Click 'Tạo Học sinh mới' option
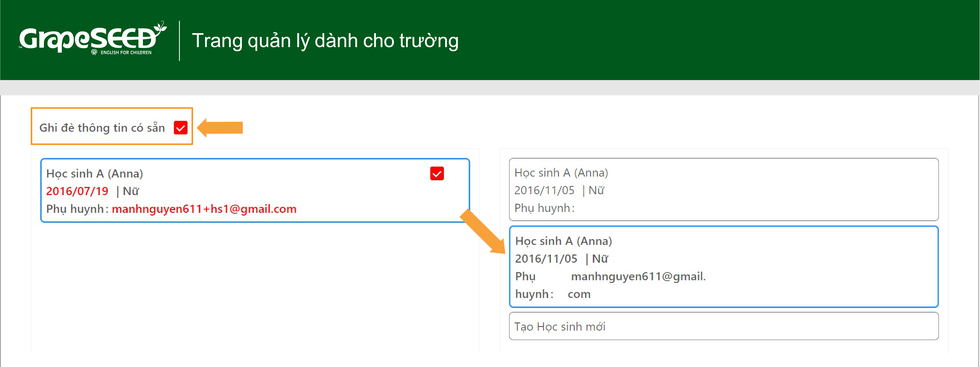Viewport: 980px width, 367px height. pos(724,326)
